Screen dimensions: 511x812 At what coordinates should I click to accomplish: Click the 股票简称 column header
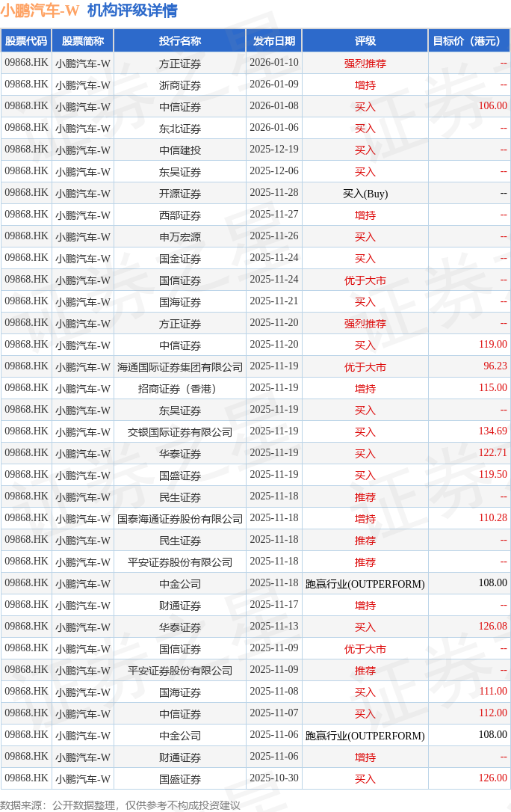(x=83, y=41)
